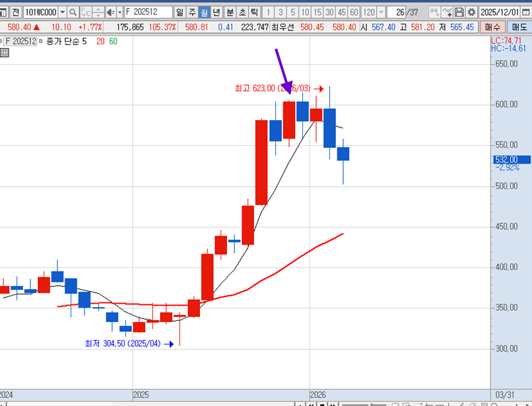Open chart settings gear icon
The width and height of the screenshot is (532, 406).
tap(472, 13)
